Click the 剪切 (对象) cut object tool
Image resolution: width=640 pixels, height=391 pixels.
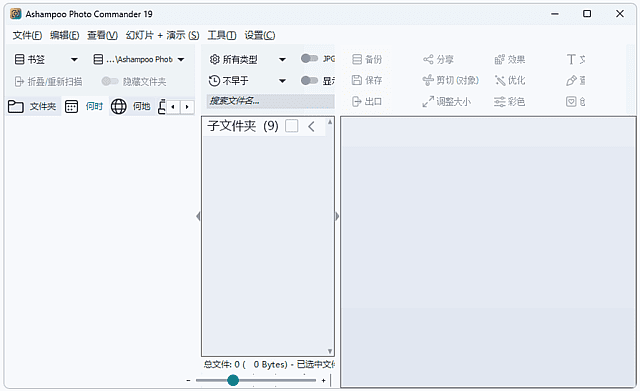[x=450, y=80]
